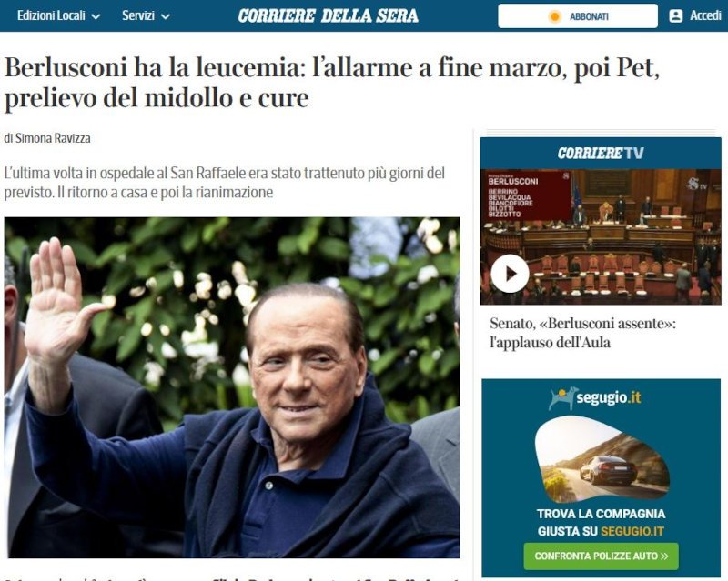Click the Abbonati subscribe button
The width and height of the screenshot is (728, 581).
click(578, 16)
